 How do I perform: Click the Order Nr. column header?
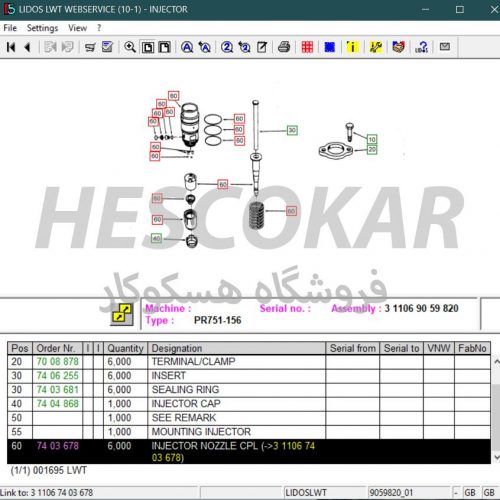pos(57,348)
